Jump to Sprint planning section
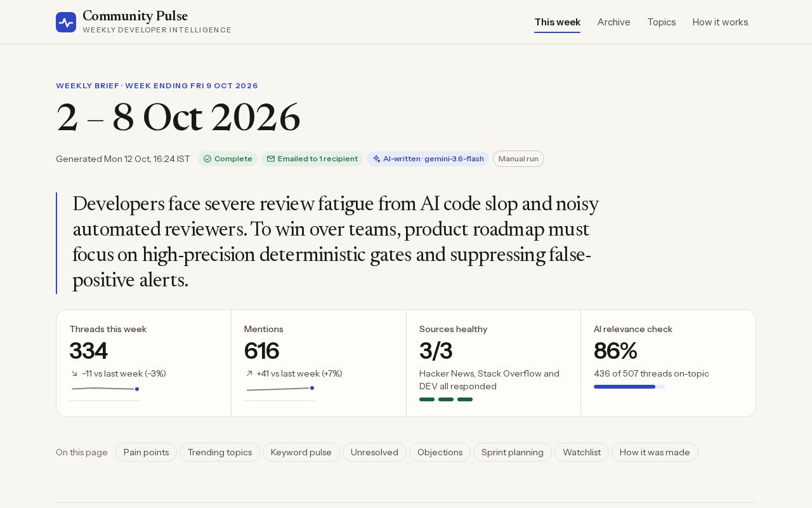Image resolution: width=812 pixels, height=508 pixels. pos(513,452)
